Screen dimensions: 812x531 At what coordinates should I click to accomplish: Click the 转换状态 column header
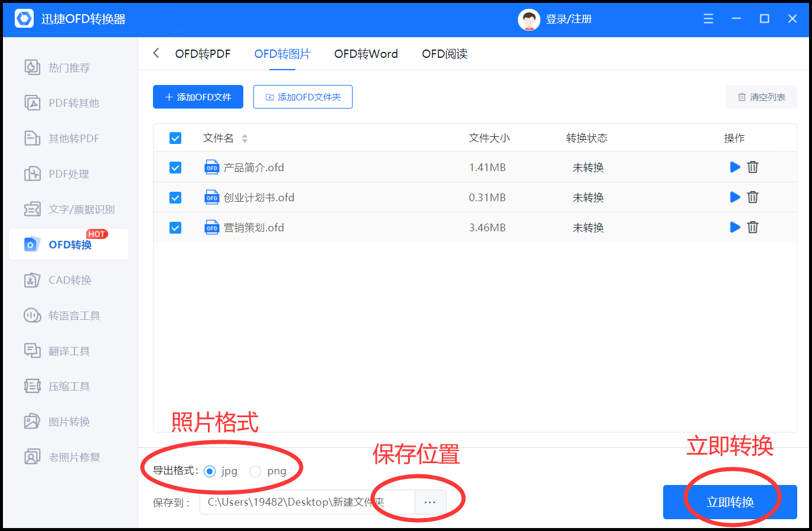tap(586, 138)
